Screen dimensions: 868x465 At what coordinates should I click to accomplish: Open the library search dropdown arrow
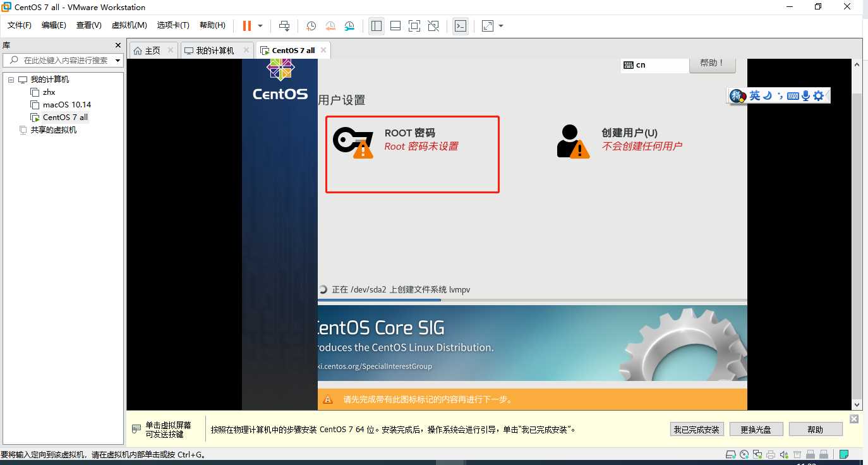pyautogui.click(x=118, y=61)
